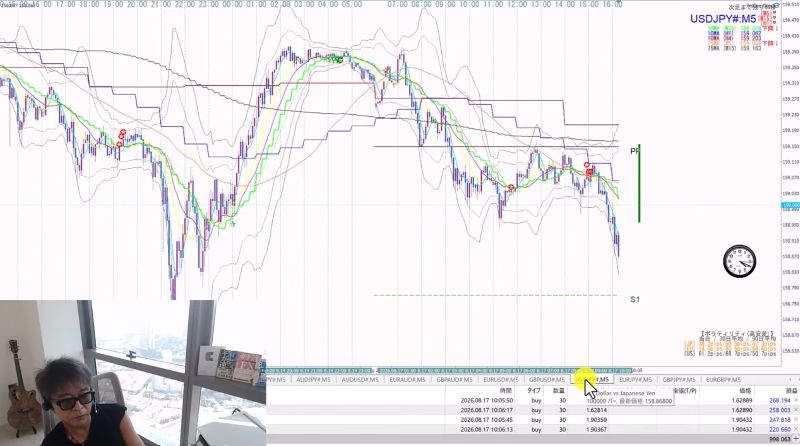This screenshot has height=446, width=800.
Task: Sort orders by the 損益 column header
Action: tap(791, 390)
